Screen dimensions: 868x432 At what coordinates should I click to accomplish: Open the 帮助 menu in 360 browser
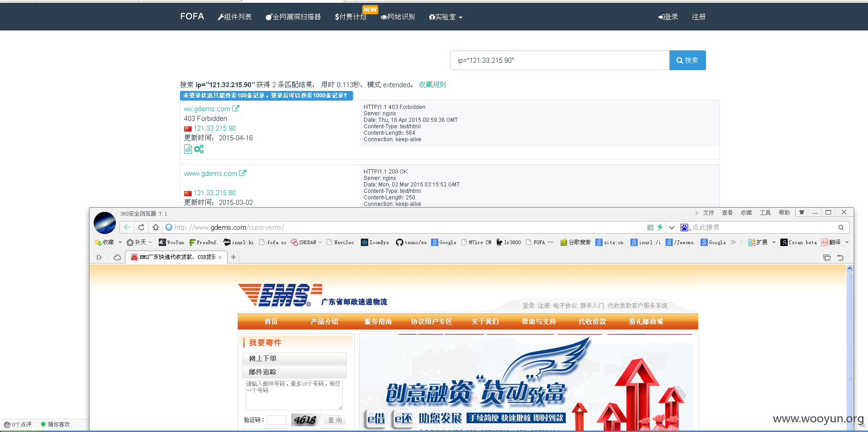(784, 213)
